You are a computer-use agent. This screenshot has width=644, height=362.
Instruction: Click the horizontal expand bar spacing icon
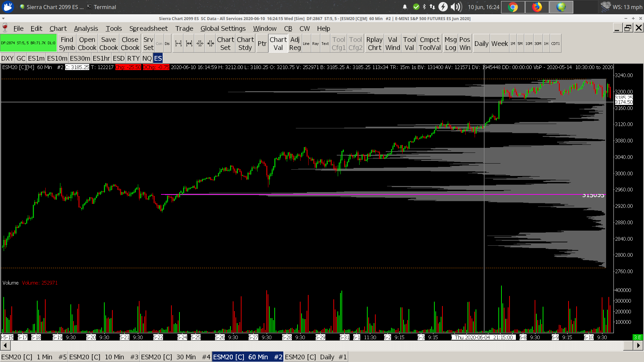point(178,44)
